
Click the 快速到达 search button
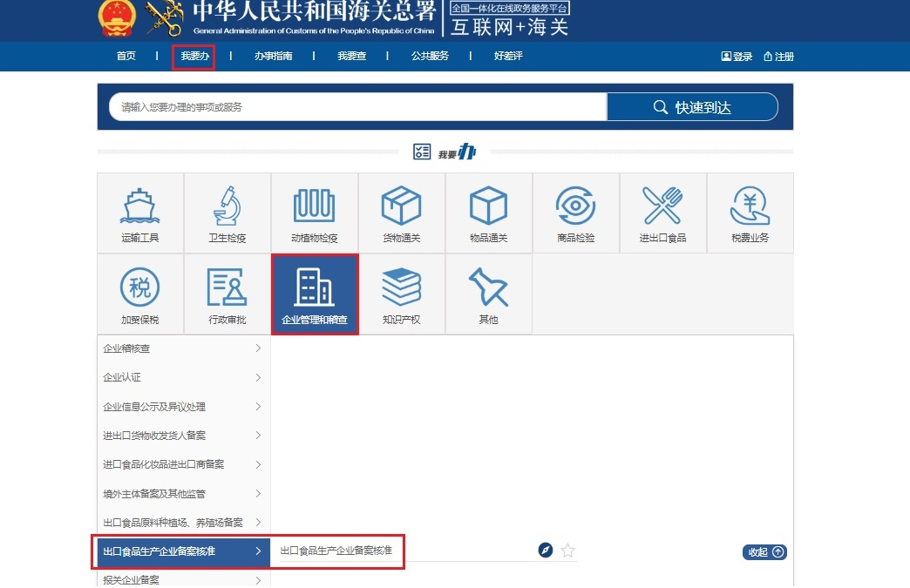click(x=692, y=107)
